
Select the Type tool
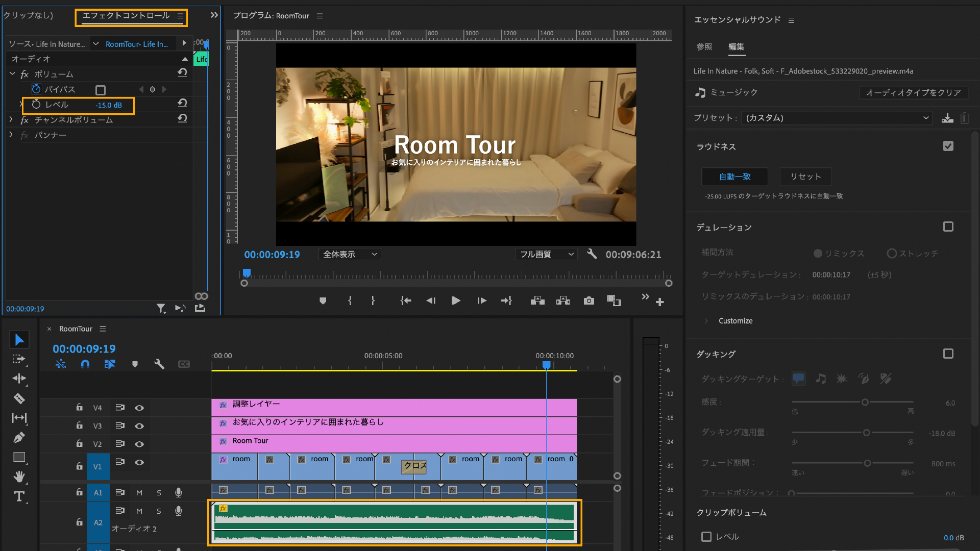coord(19,496)
